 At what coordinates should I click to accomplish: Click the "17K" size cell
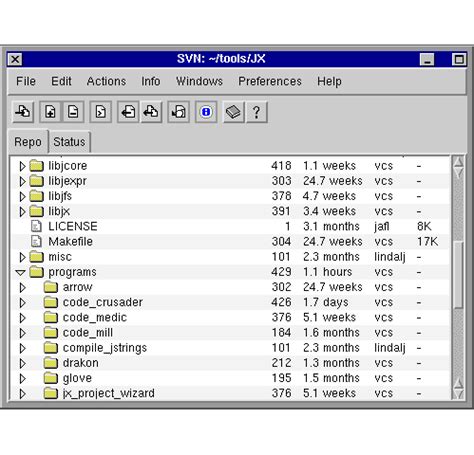pyautogui.click(x=428, y=241)
